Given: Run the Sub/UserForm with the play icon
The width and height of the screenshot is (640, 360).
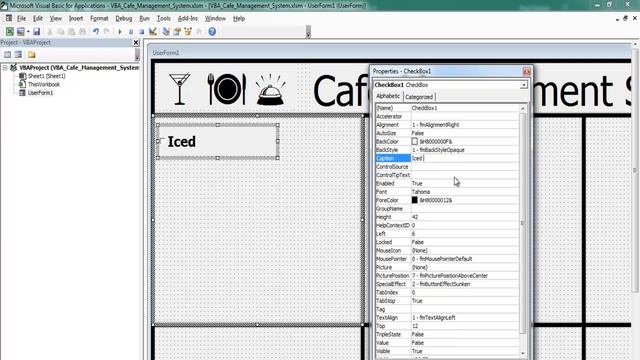Looking at the screenshot, I should point(120,31).
